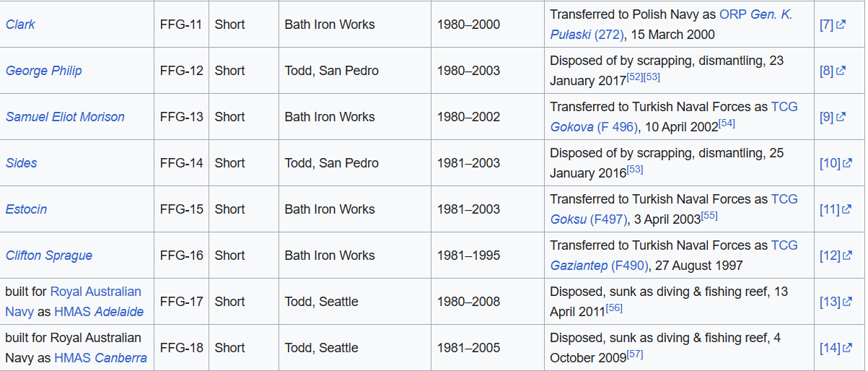Image resolution: width=868 pixels, height=371 pixels.
Task: Open external link icon for reference [7]
Action: tap(841, 25)
